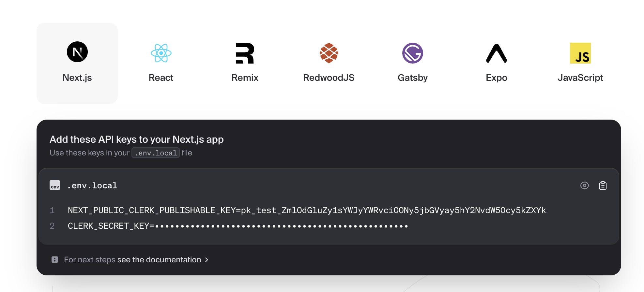Viewport: 644px width, 292px height.
Task: Click the NEXT_PUBLIC_CLERK_PUBLISHABLE_KEY line
Action: (307, 211)
